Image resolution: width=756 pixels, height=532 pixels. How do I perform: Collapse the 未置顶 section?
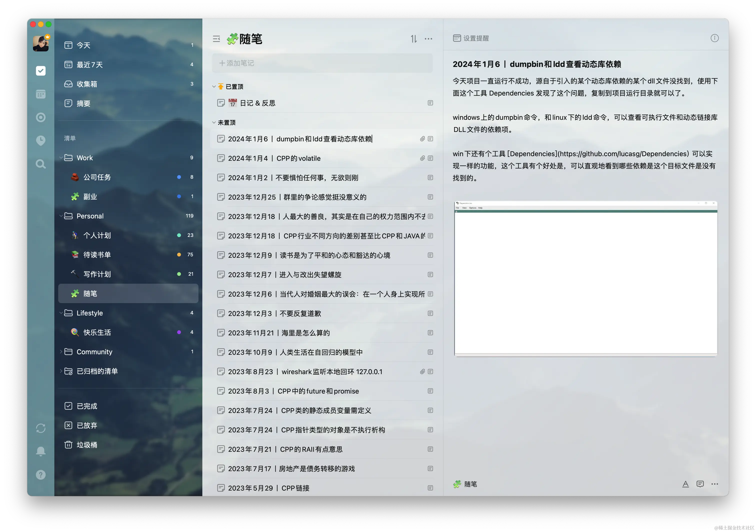pos(214,122)
